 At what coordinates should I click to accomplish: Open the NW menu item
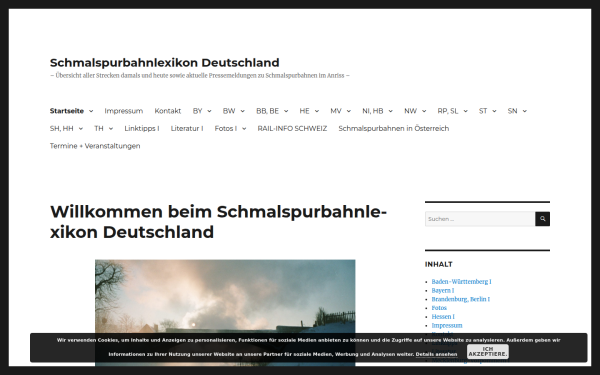(411, 111)
